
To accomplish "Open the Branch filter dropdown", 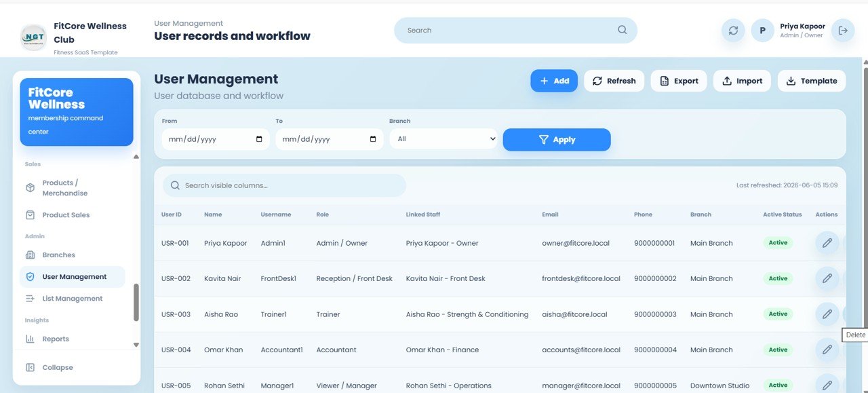I will (443, 138).
